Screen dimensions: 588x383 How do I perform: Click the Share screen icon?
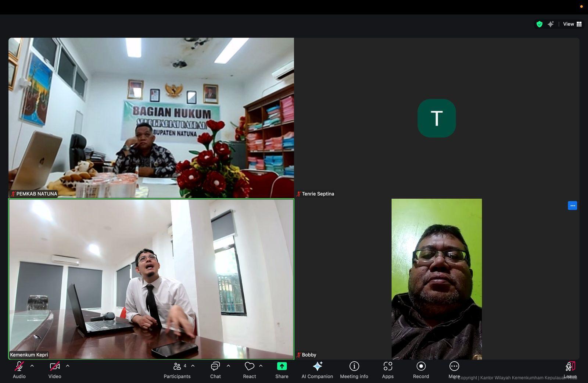click(282, 366)
